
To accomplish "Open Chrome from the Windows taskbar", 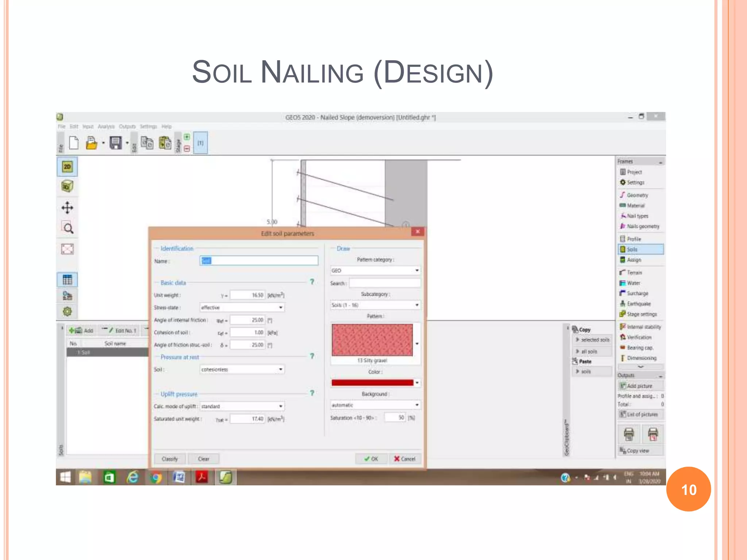I will pyautogui.click(x=156, y=477).
